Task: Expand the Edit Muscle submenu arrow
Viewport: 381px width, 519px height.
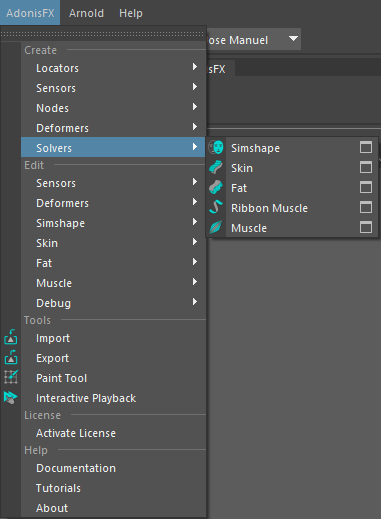Action: coord(195,282)
